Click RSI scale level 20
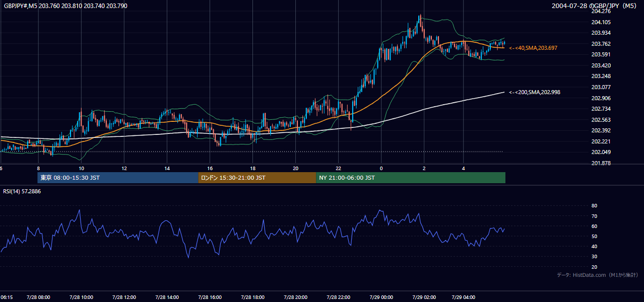644x302 pixels. (x=594, y=267)
